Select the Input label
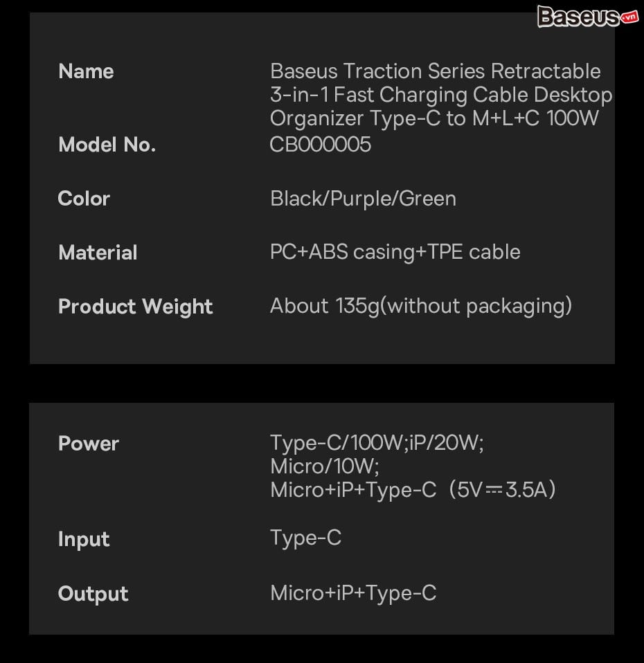 (84, 540)
